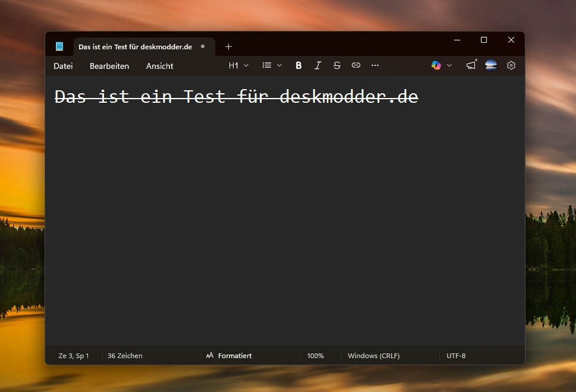Click the account profile avatar
576x392 pixels.
pos(491,65)
